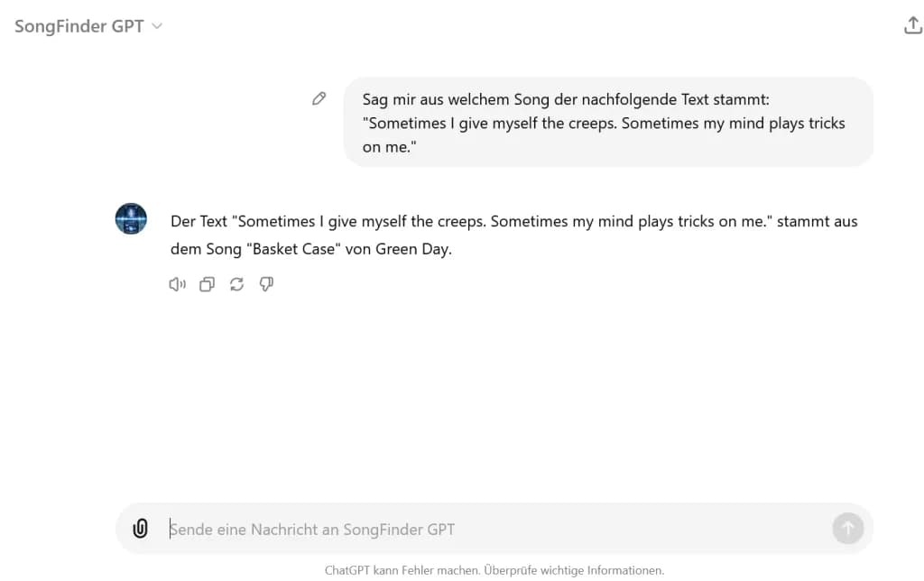924x581 pixels.
Task: Open the share conversation icon
Action: click(911, 25)
